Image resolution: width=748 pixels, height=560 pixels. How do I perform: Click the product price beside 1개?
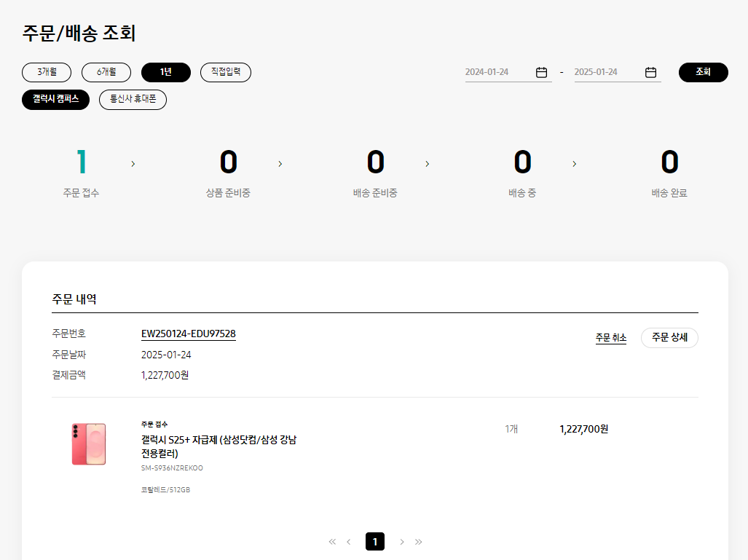tap(584, 430)
